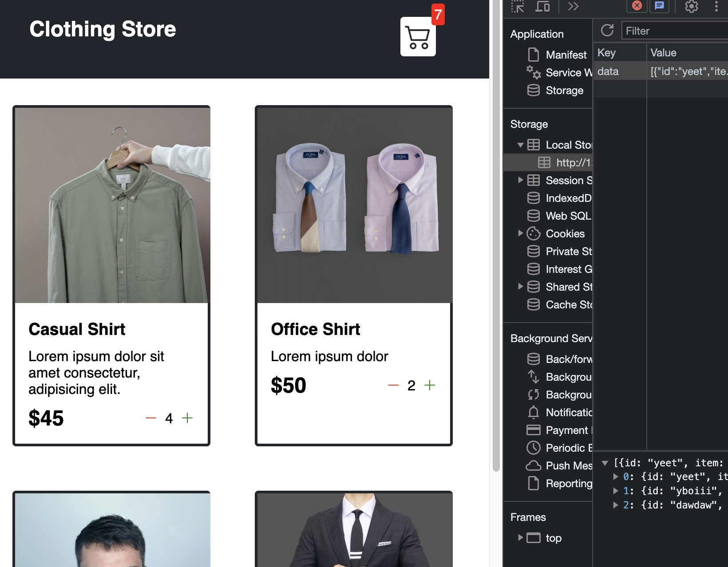Click the Clothing Store title

click(103, 29)
